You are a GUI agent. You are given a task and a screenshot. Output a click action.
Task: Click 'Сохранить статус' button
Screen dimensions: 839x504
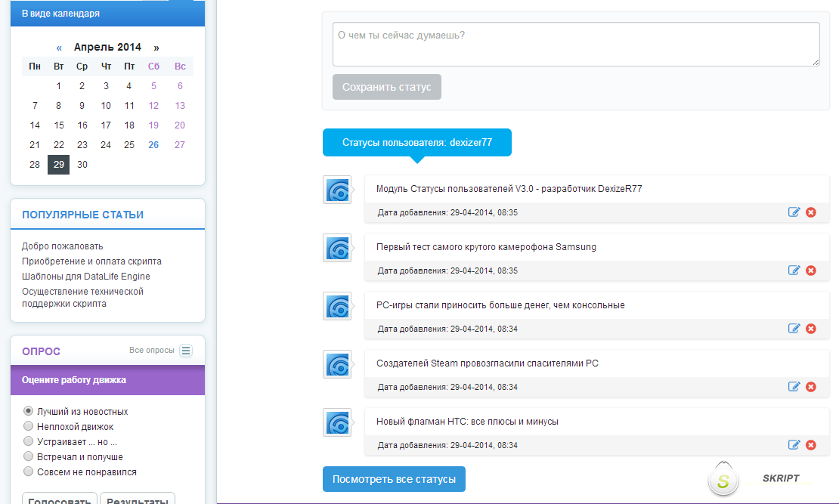pos(387,87)
